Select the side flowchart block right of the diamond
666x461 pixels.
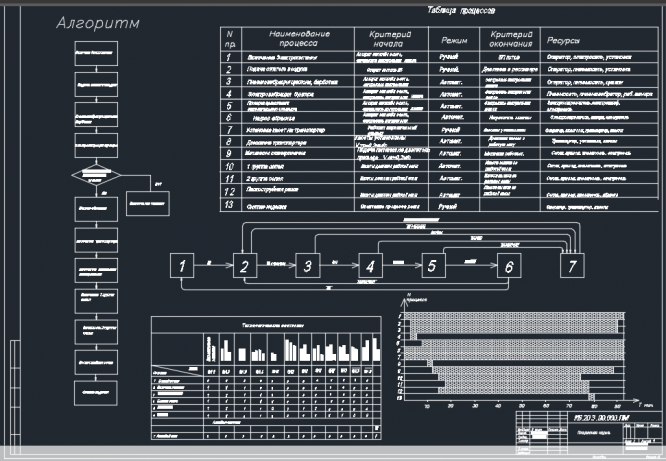point(152,200)
